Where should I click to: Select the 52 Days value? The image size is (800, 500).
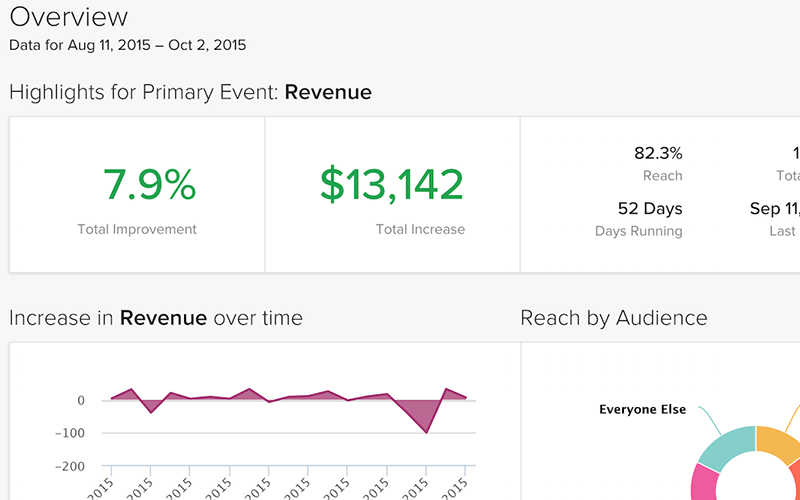pyautogui.click(x=650, y=209)
